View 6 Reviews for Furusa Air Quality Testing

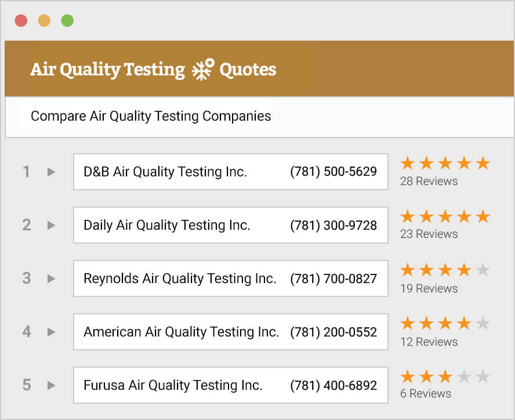coord(426,393)
